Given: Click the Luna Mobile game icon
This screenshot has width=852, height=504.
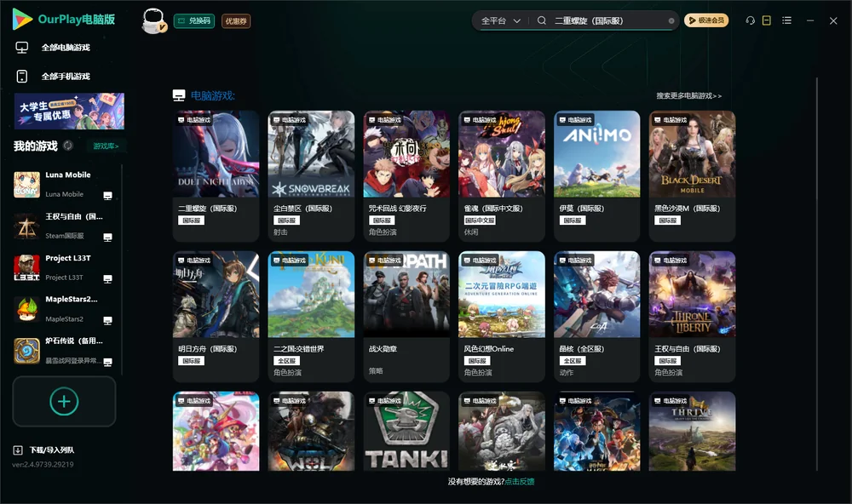Looking at the screenshot, I should (x=26, y=185).
